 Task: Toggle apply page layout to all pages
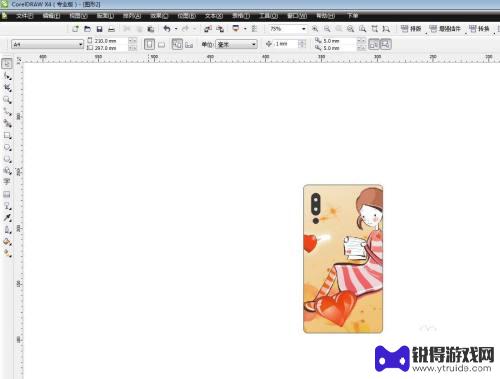pos(177,44)
